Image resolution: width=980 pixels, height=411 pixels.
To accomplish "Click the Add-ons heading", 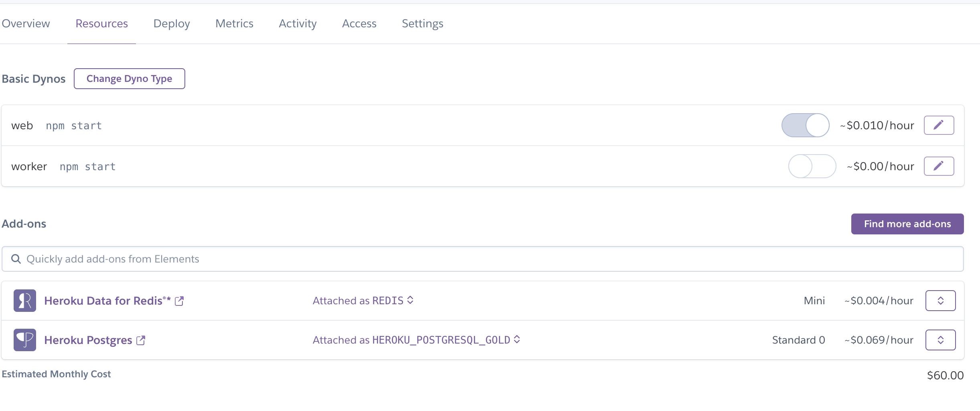I will [x=24, y=224].
